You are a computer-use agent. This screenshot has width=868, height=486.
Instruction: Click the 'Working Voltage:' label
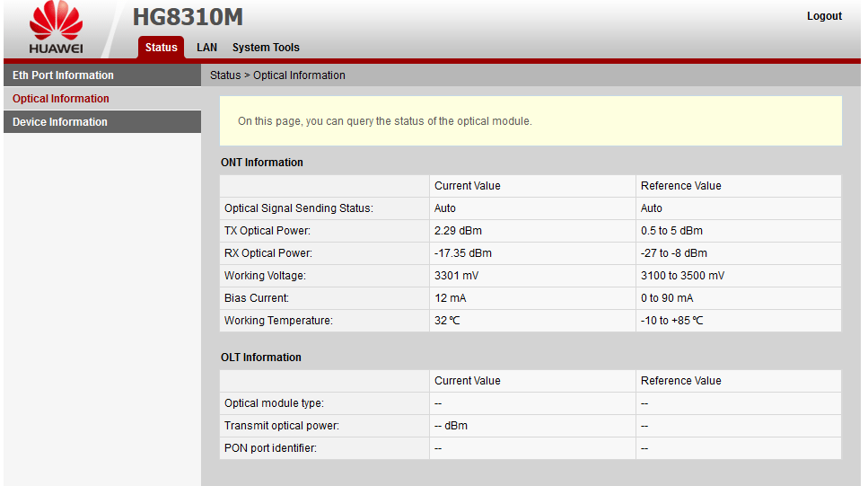point(265,276)
